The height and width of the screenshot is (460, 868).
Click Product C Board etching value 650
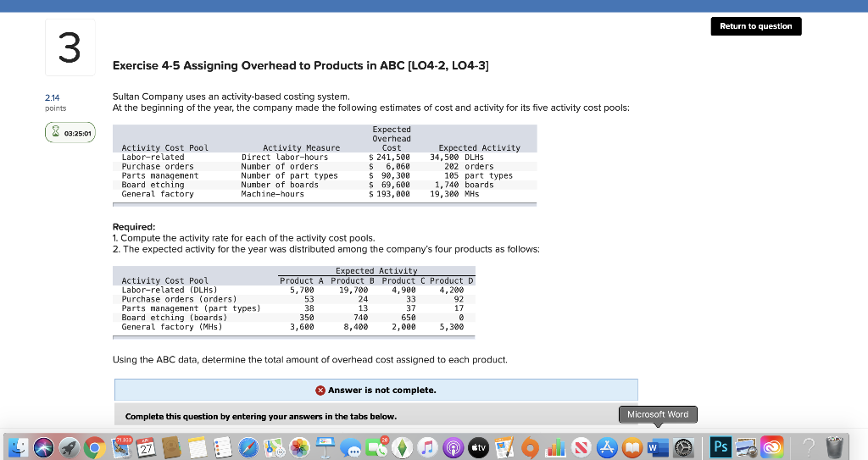click(408, 318)
